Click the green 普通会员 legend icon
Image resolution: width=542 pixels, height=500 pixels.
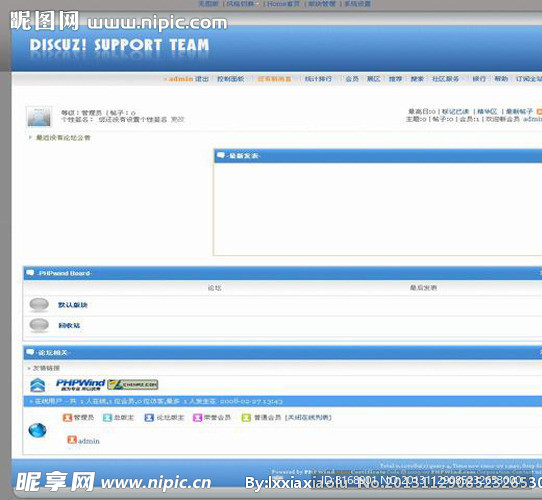pyautogui.click(x=246, y=418)
